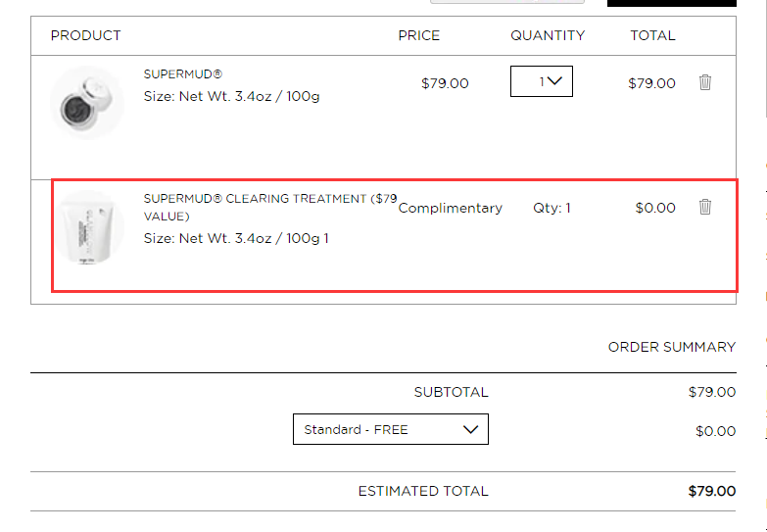Viewport: 767px width, 532px height.
Task: Click the bold estimated total $79.00 amount
Action: point(712,491)
